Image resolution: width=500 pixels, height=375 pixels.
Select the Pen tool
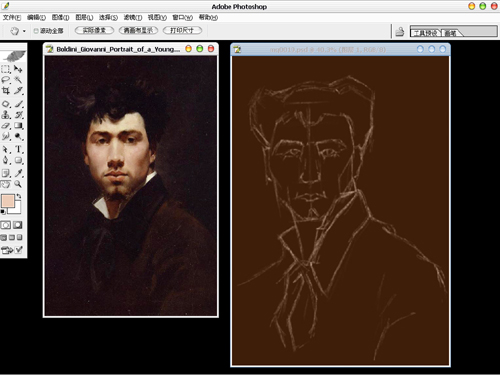[x=6, y=160]
